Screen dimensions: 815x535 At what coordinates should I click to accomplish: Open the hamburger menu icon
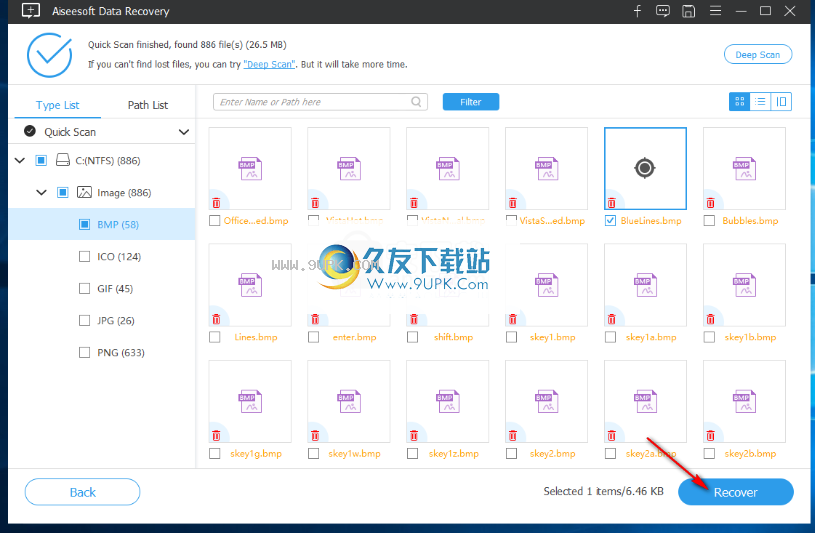coord(715,11)
